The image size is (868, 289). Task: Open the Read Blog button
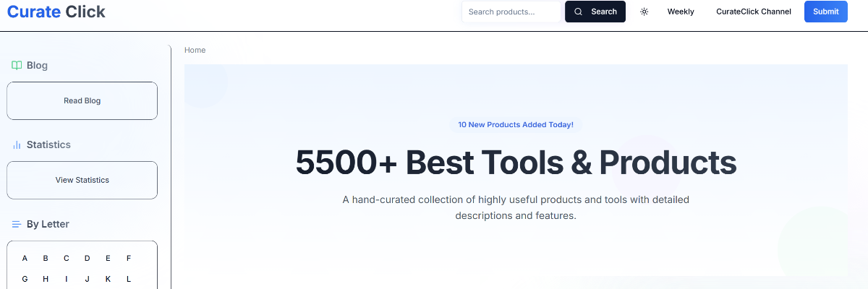coord(82,100)
